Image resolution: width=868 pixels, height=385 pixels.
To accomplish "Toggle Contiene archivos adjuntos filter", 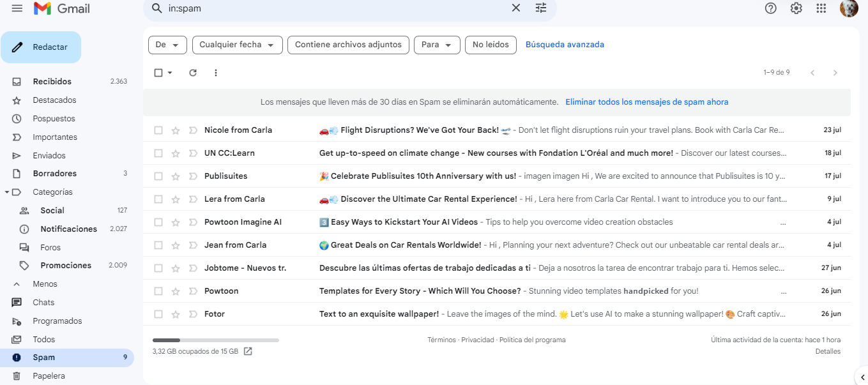I will click(348, 45).
